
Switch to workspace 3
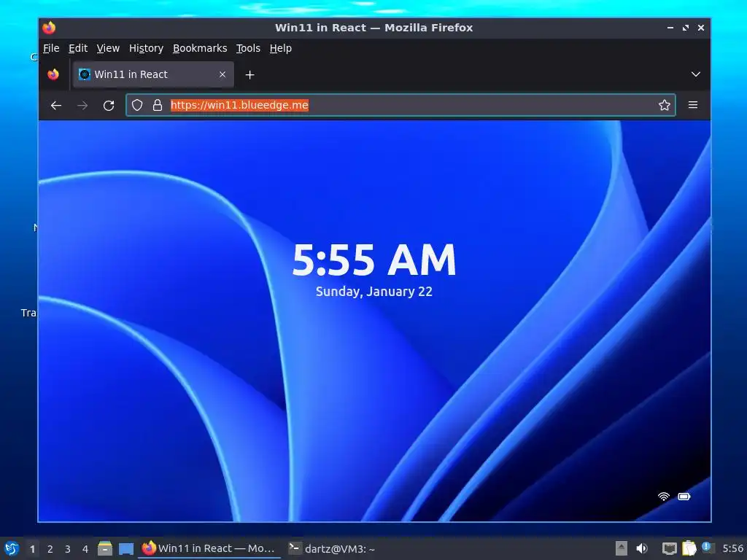coord(68,549)
